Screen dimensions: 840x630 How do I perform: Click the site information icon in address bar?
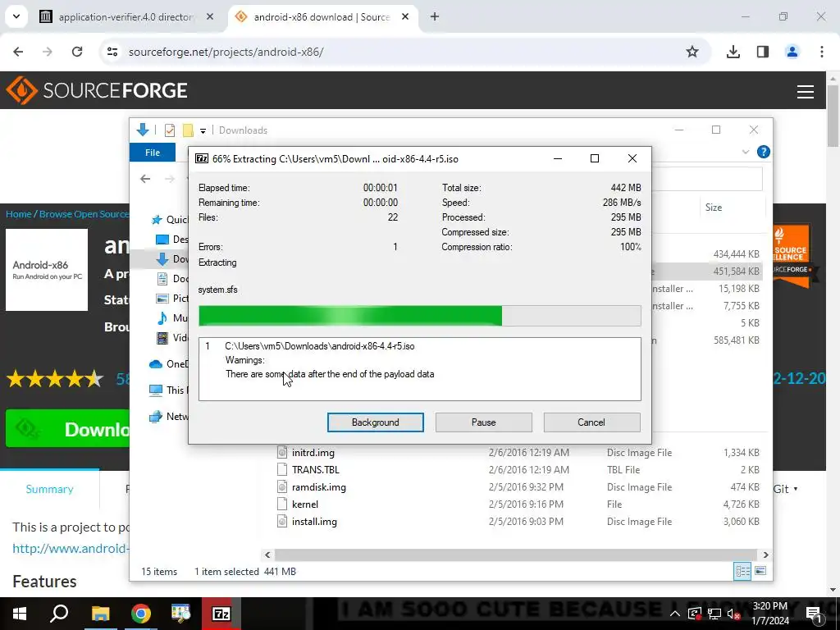tap(112, 52)
